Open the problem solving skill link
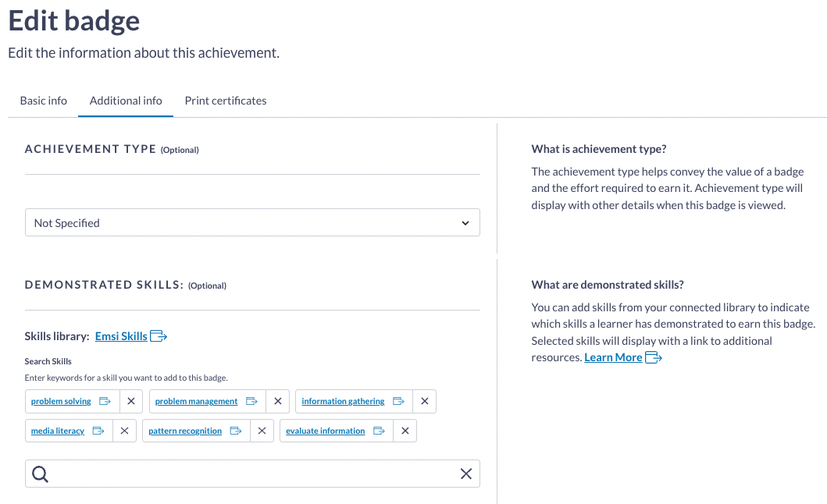The image size is (827, 504). (x=61, y=401)
